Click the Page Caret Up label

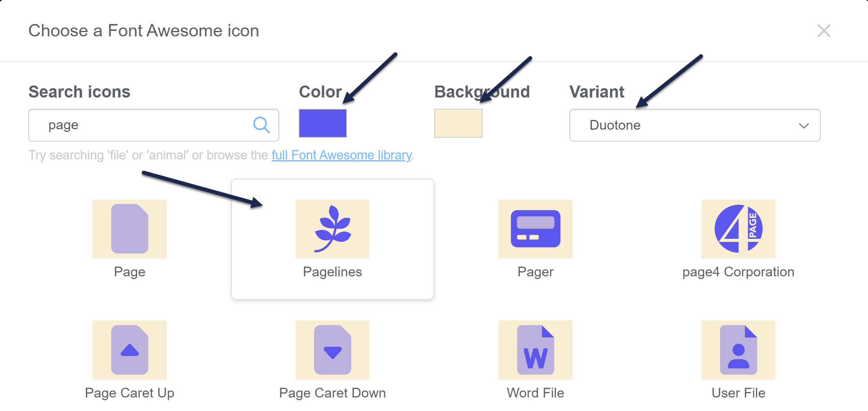pyautogui.click(x=129, y=393)
